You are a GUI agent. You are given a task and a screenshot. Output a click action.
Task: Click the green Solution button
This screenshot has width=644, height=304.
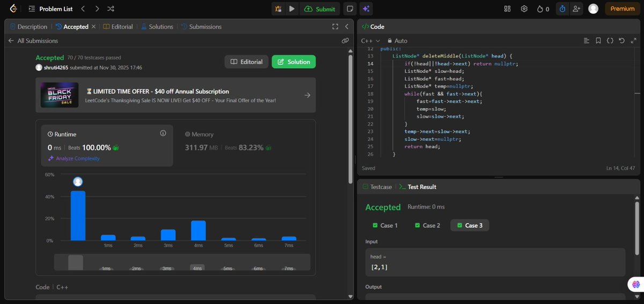point(294,62)
